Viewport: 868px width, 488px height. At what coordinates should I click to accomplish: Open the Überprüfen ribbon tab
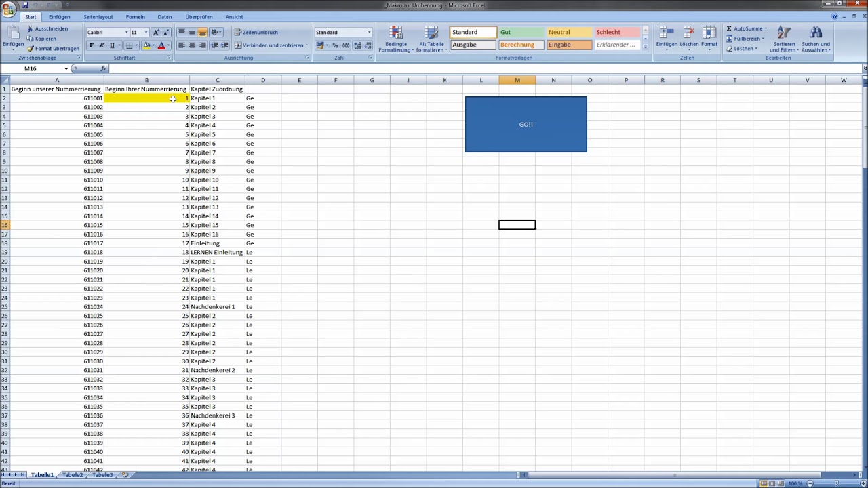click(x=199, y=17)
